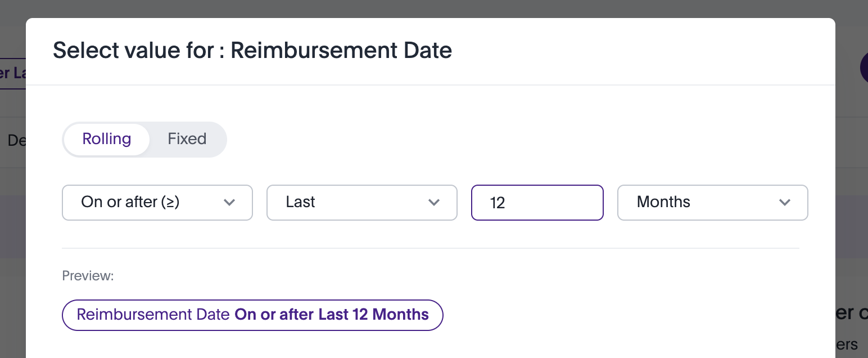Click the dimmed backdrop above the dialog
Viewport: 868px width, 358px height.
[x=434, y=8]
